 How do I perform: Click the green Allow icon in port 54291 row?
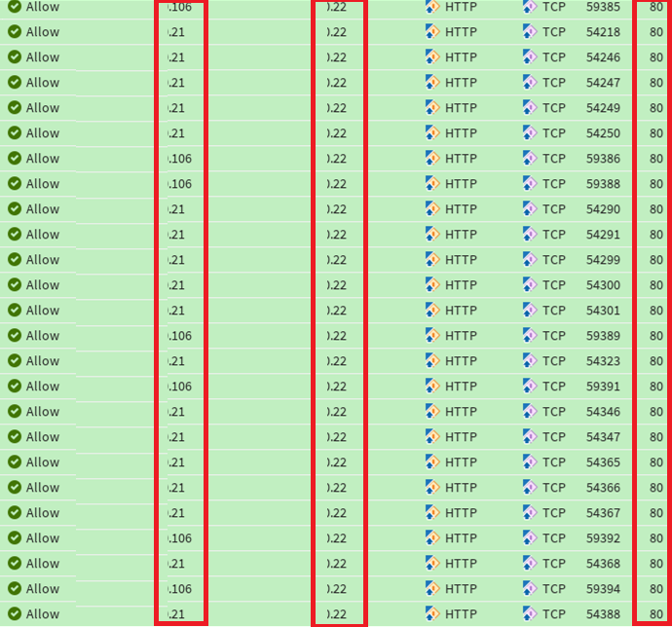click(x=15, y=235)
